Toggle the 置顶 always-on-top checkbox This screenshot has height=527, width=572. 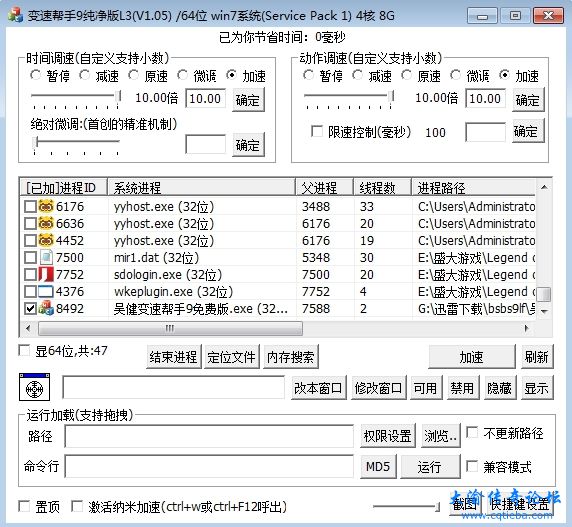24,506
